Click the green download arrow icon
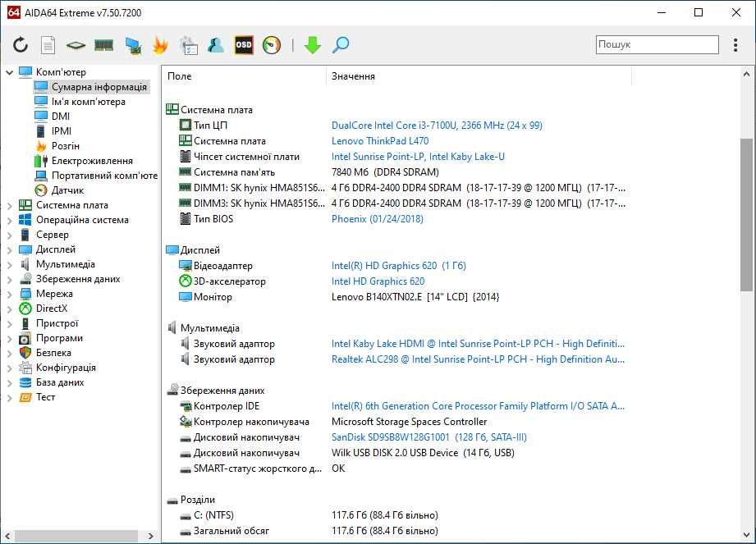The image size is (756, 544). [313, 45]
